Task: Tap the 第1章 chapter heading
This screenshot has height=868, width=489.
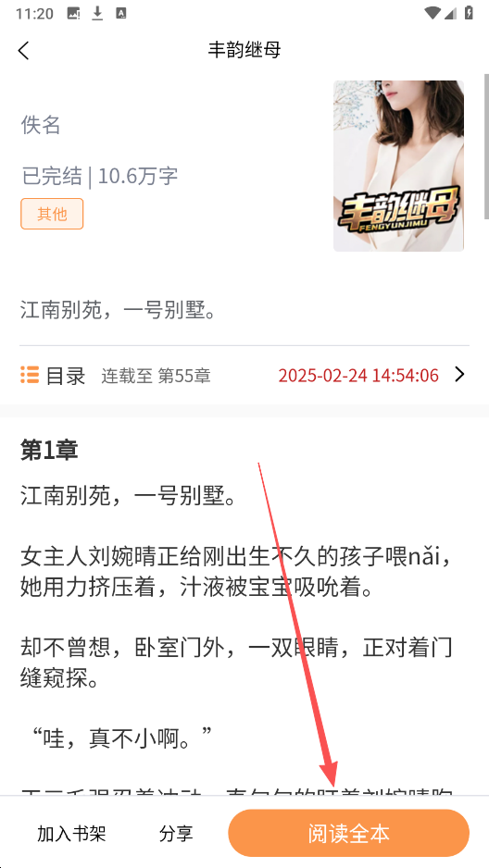Action: pos(49,450)
